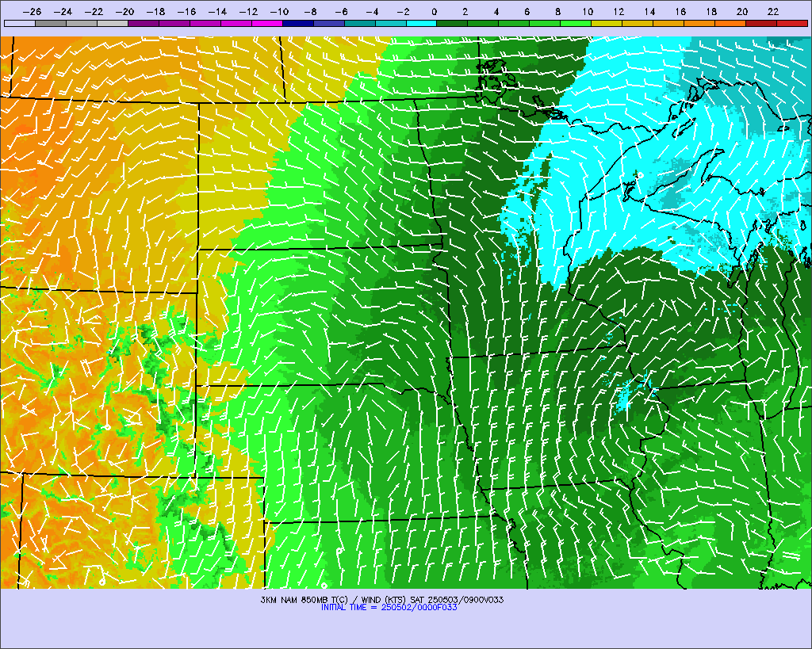Image resolution: width=812 pixels, height=649 pixels.
Task: Click the blue 'INITIAL TIME = 250502/0000F033' text
Action: [389, 607]
